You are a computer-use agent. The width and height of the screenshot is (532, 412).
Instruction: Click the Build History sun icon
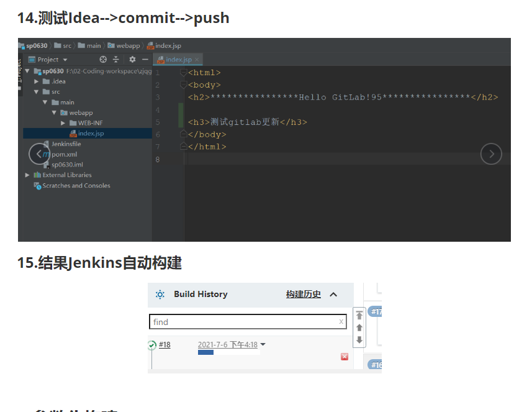click(160, 295)
